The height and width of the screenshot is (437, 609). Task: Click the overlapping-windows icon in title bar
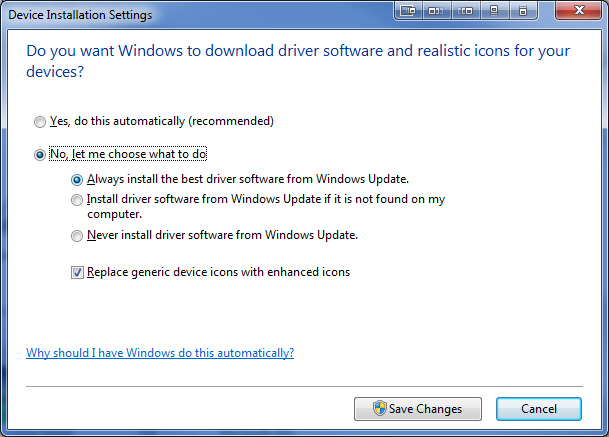(x=408, y=11)
